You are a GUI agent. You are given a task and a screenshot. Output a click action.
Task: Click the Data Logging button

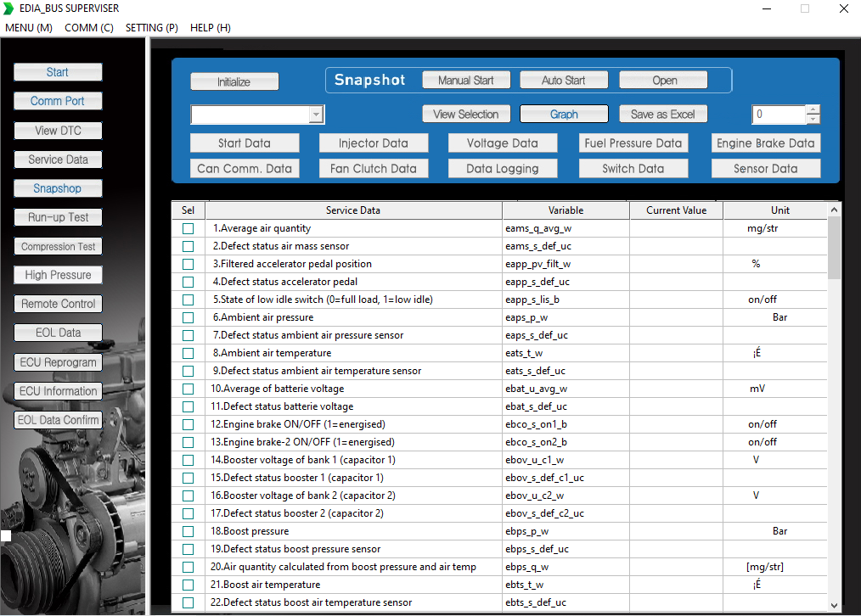[x=503, y=168]
